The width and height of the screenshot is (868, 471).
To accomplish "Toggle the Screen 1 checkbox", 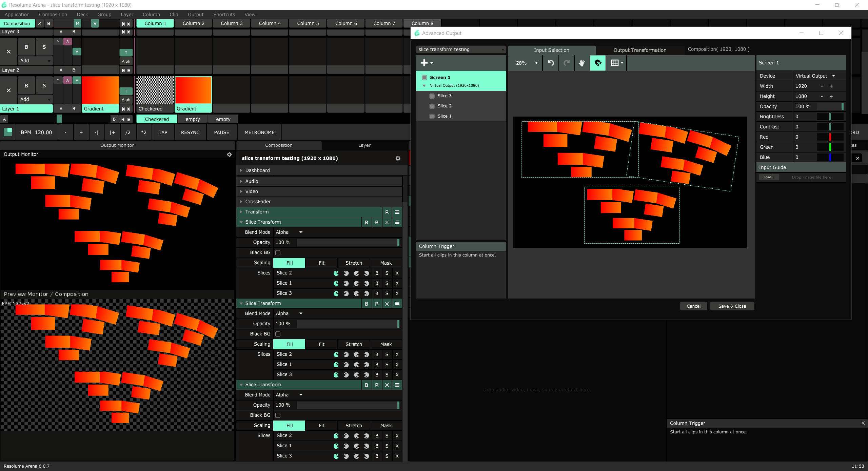I will (x=424, y=77).
